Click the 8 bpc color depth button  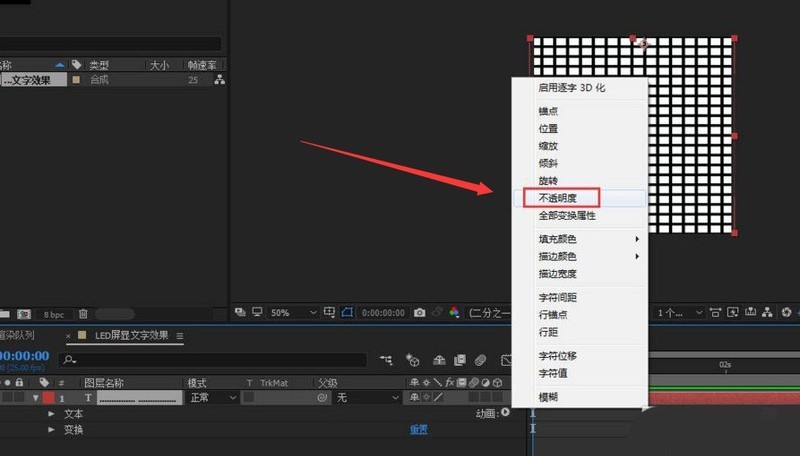[x=53, y=314]
